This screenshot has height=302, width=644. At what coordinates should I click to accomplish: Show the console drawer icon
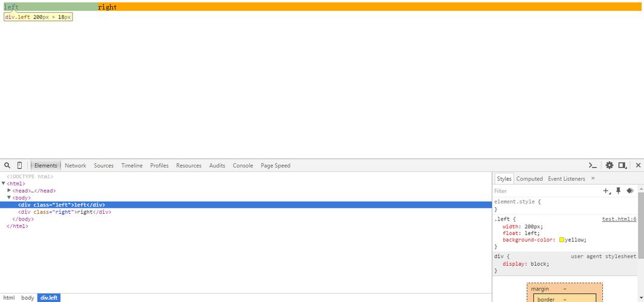593,165
